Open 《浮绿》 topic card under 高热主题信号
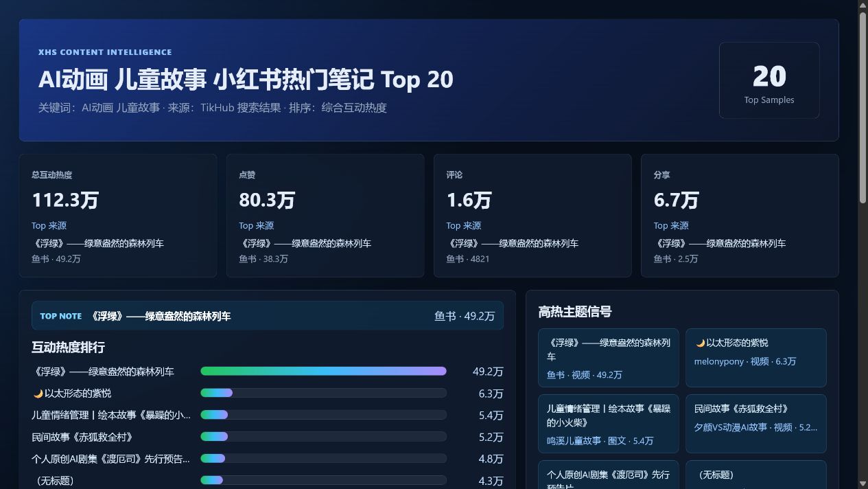Image resolution: width=868 pixels, height=489 pixels. pyautogui.click(x=609, y=358)
